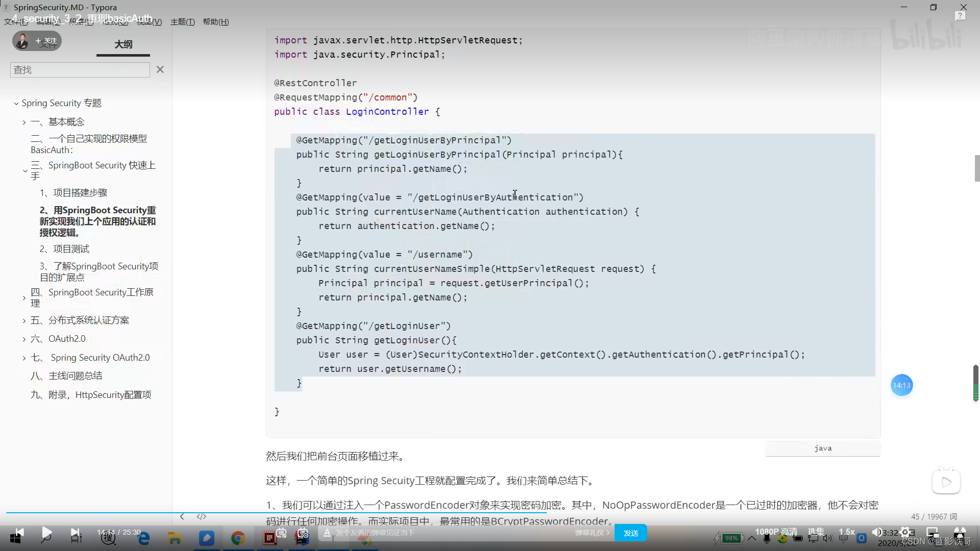Click the document vertical scrollbar thumb

pos(977,168)
